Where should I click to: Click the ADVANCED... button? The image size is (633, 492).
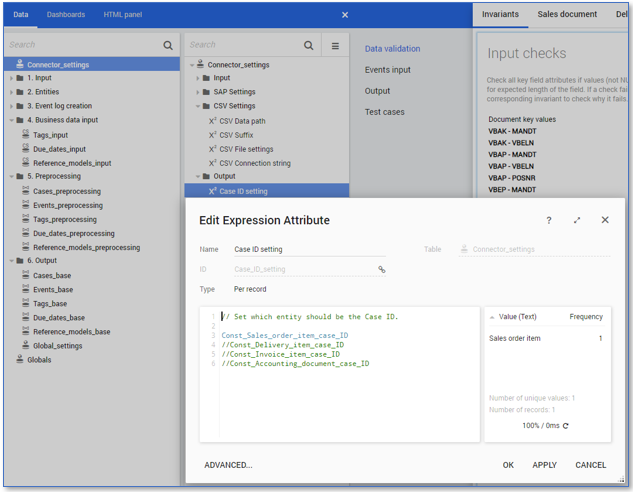228,465
